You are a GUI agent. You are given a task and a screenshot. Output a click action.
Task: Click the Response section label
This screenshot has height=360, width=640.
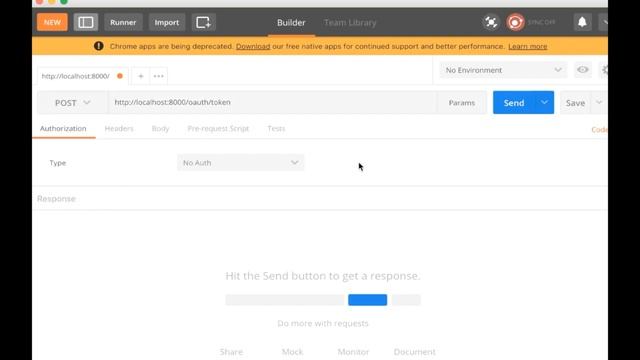56,199
